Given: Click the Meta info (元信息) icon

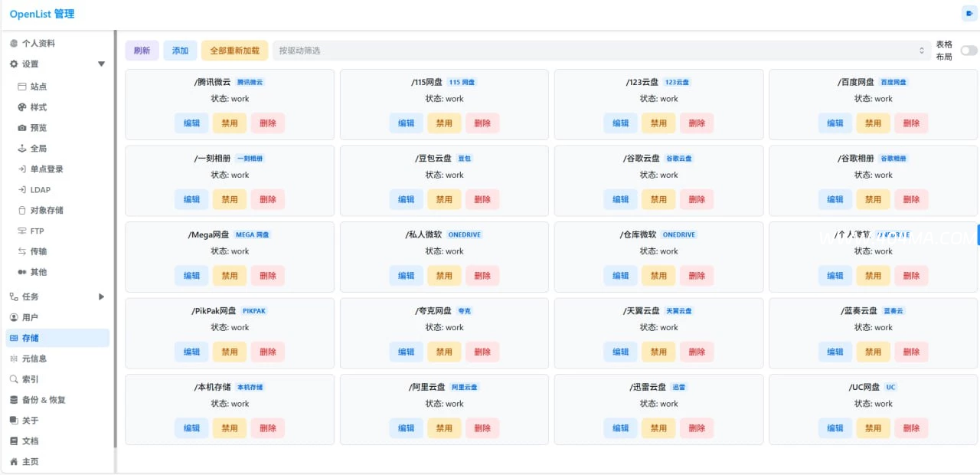Looking at the screenshot, I should [x=14, y=359].
